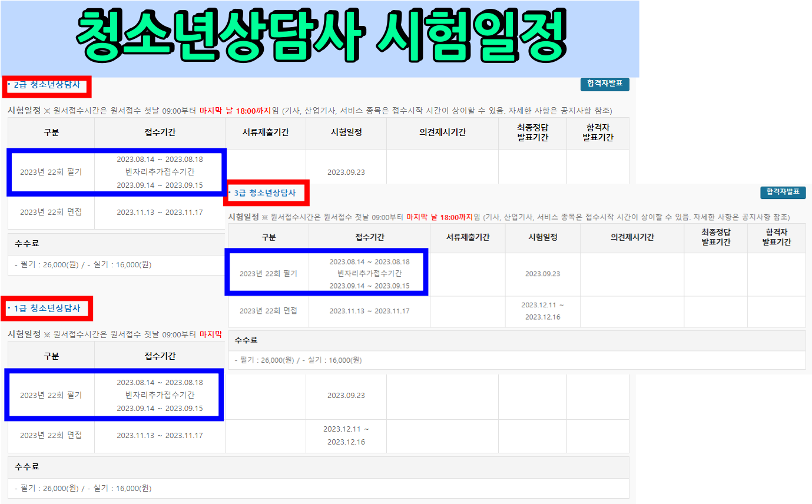Click the 합격자발표 button in the 3급 section

click(783, 192)
